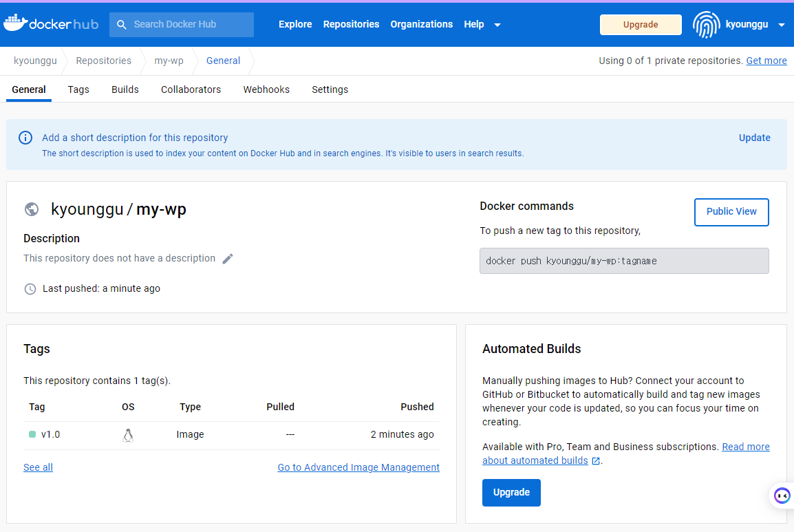The image size is (794, 532).
Task: Click 'This repository does not have a description'
Action: click(x=120, y=258)
